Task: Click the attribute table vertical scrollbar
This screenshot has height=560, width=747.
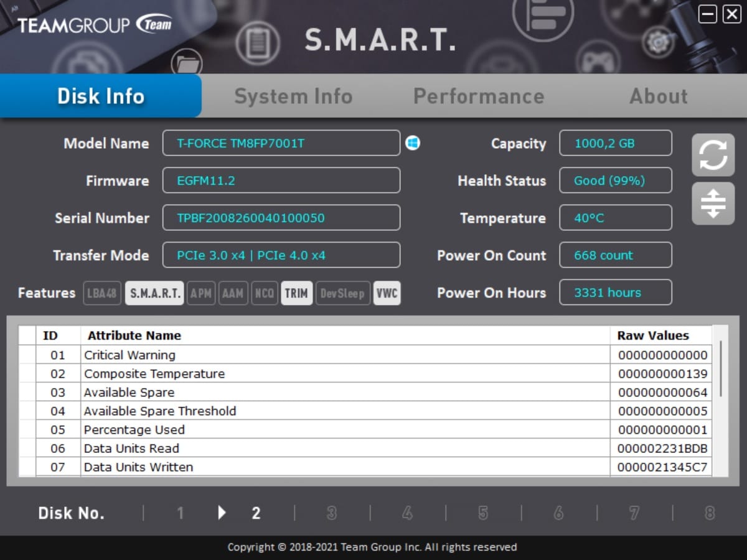Action: click(720, 368)
